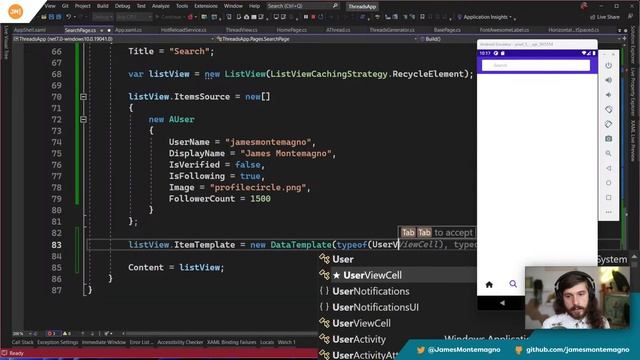Open the Error List panel tab

point(142,342)
